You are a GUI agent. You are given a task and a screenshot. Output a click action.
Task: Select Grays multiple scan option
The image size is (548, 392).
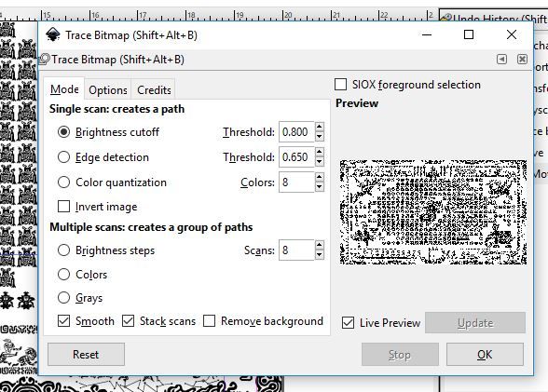click(x=63, y=298)
